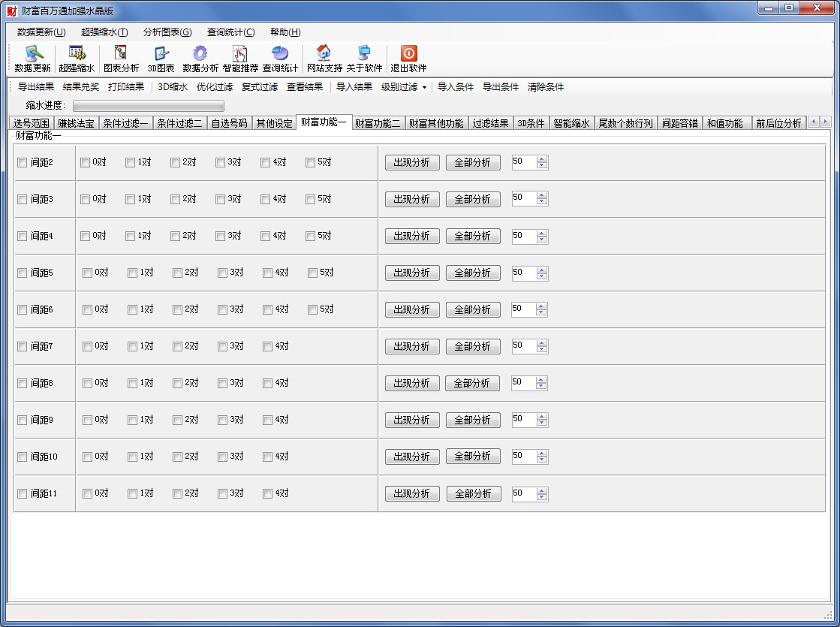This screenshot has height=627, width=840.
Task: Click the 查询统计 pie chart icon
Action: point(280,54)
